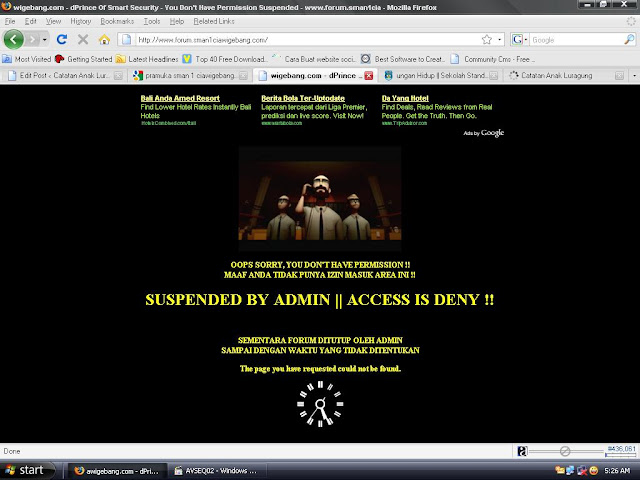This screenshot has width=640, height=480.
Task: Open the Bookmarks menu
Action: point(117,21)
